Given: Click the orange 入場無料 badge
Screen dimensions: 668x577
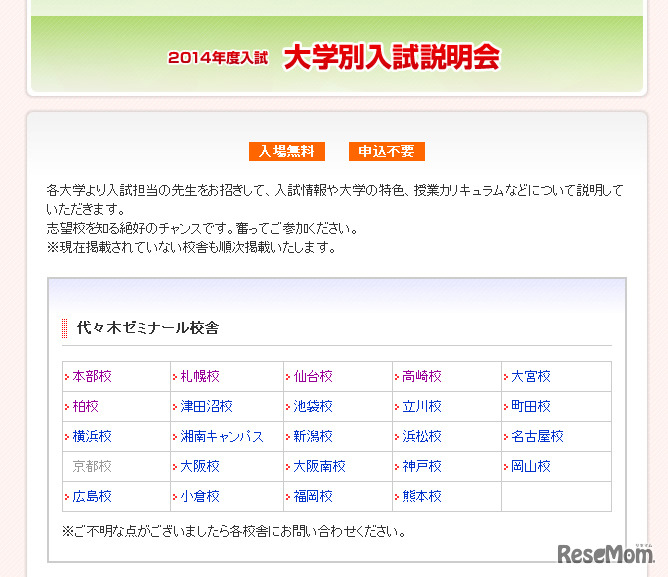Looking at the screenshot, I should pos(287,151).
